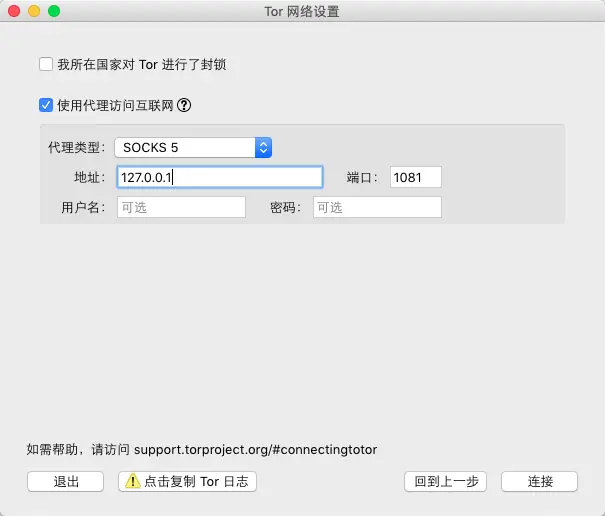This screenshot has height=516, width=605.
Task: Click the 端口 field showing 1081
Action: point(416,177)
